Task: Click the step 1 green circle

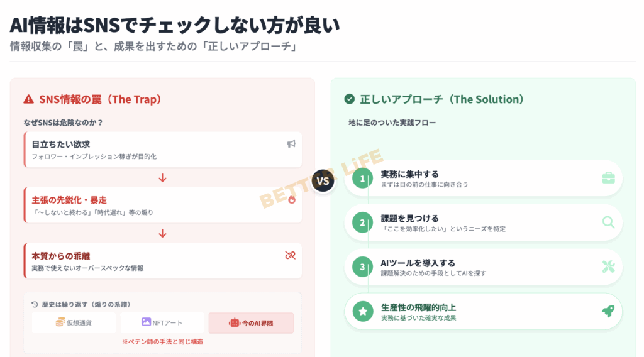Action: pyautogui.click(x=362, y=178)
